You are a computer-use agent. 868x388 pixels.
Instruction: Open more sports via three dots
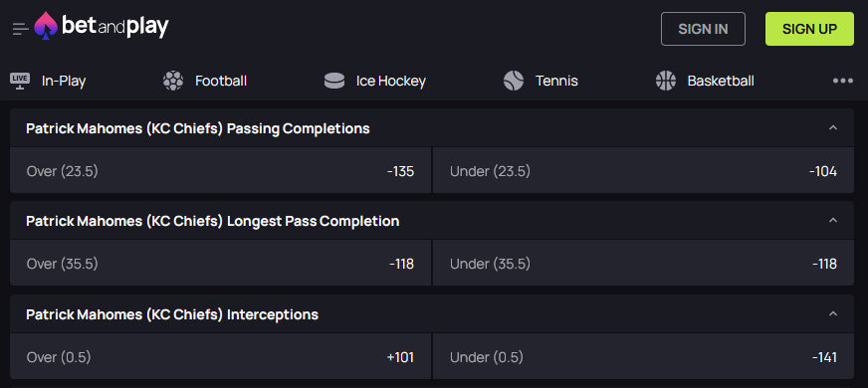(x=842, y=81)
